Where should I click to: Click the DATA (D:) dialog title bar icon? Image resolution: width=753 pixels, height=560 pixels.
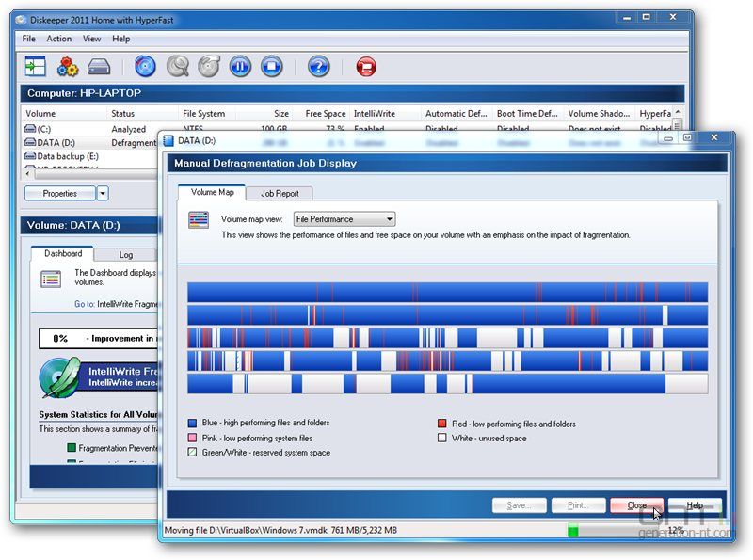click(168, 141)
